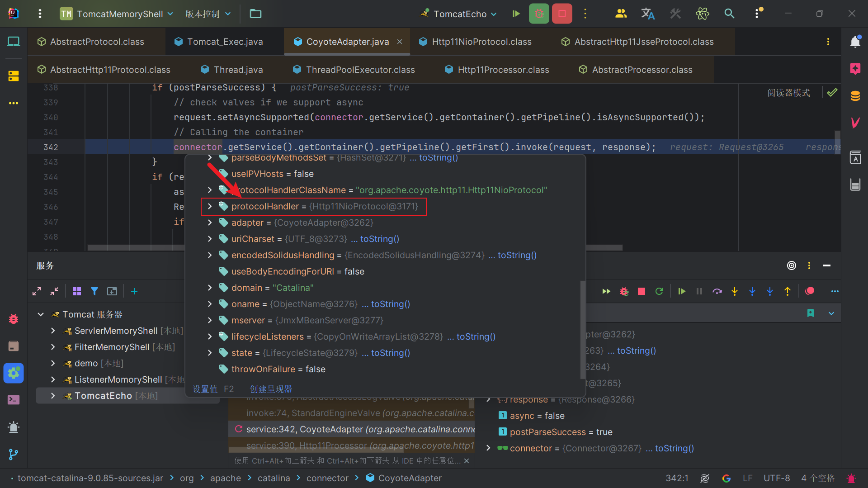This screenshot has width=868, height=488.
Task: Toggle view breakpoints red circle icon
Action: [x=810, y=291]
